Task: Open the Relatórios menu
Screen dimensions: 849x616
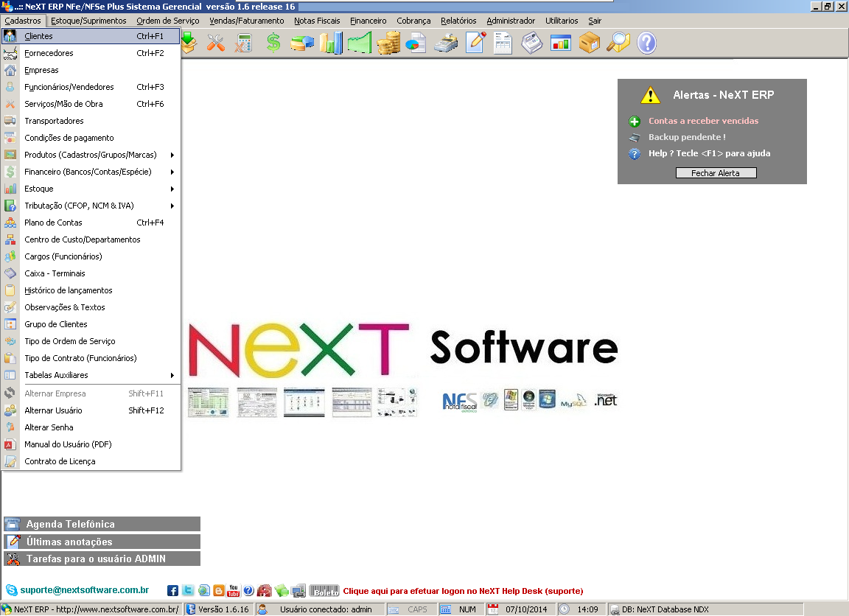Action: (x=458, y=21)
